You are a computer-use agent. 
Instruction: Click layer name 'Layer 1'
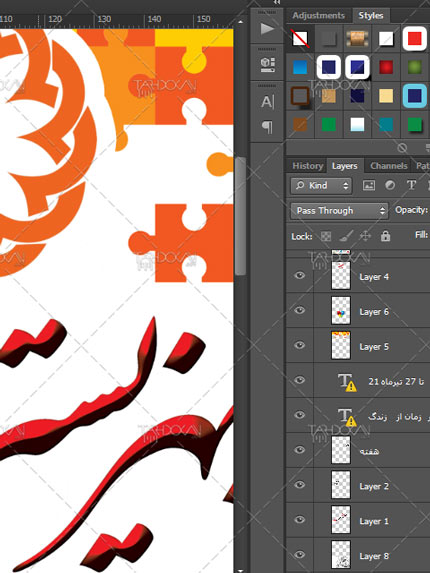(374, 521)
